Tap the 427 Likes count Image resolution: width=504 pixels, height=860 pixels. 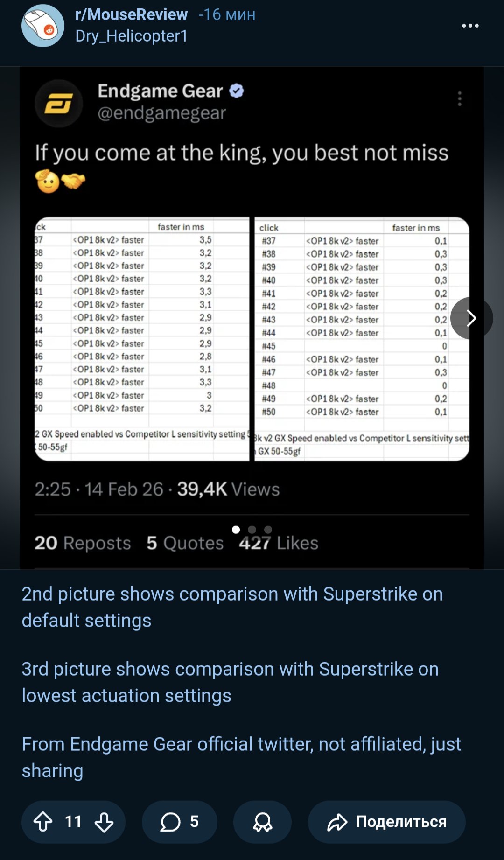click(279, 543)
